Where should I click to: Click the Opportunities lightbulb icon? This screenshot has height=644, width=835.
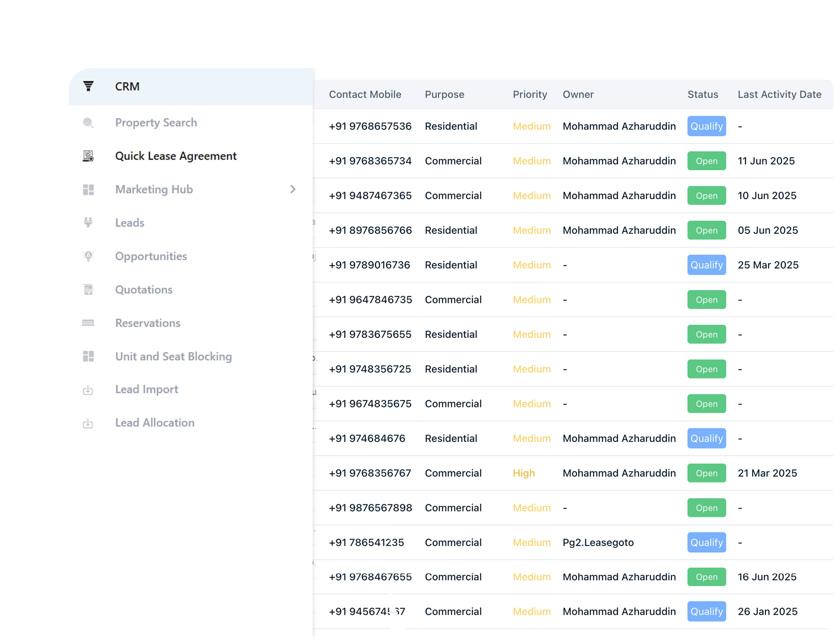point(88,256)
